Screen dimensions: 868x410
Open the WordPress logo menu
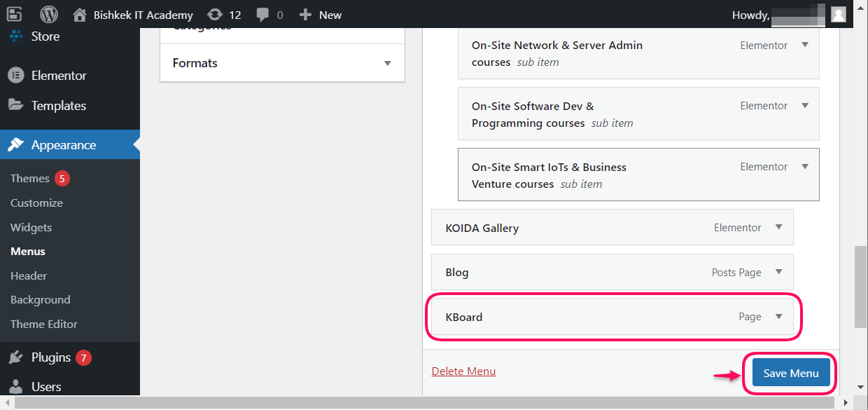point(49,14)
